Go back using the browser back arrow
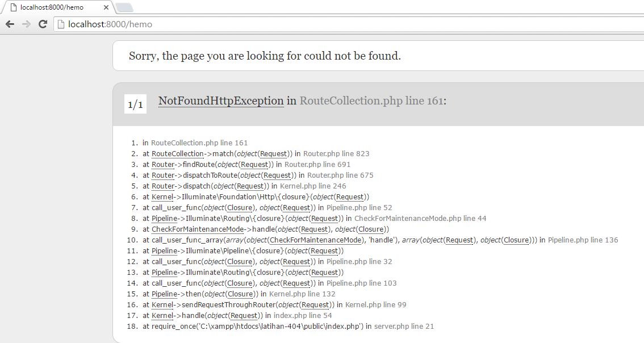This screenshot has width=644, height=343. tap(10, 24)
